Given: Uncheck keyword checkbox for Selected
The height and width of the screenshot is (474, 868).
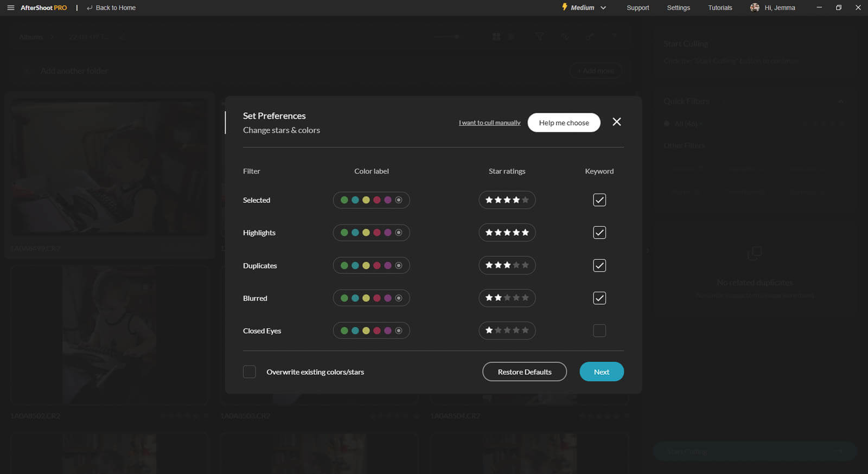Looking at the screenshot, I should tap(599, 200).
